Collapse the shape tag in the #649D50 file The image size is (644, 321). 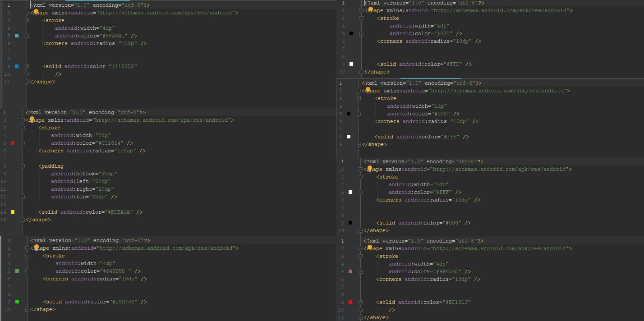coord(28,248)
